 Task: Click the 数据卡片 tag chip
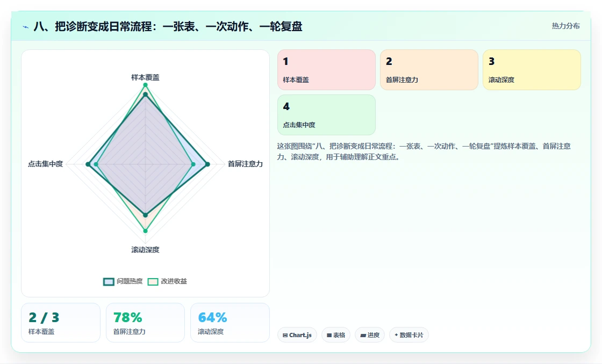click(x=409, y=335)
